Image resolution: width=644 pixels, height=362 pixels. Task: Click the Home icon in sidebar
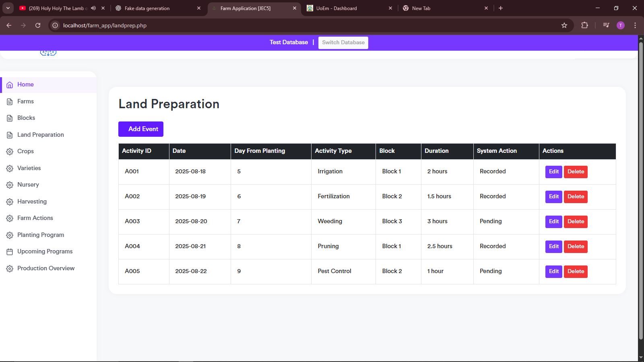[x=10, y=85]
